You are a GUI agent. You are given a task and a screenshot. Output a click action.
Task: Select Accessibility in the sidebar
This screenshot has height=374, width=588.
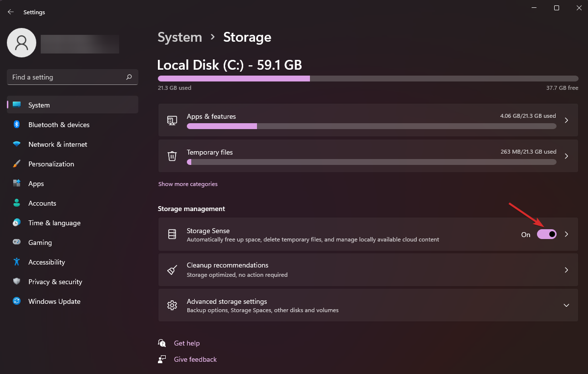(x=73, y=262)
